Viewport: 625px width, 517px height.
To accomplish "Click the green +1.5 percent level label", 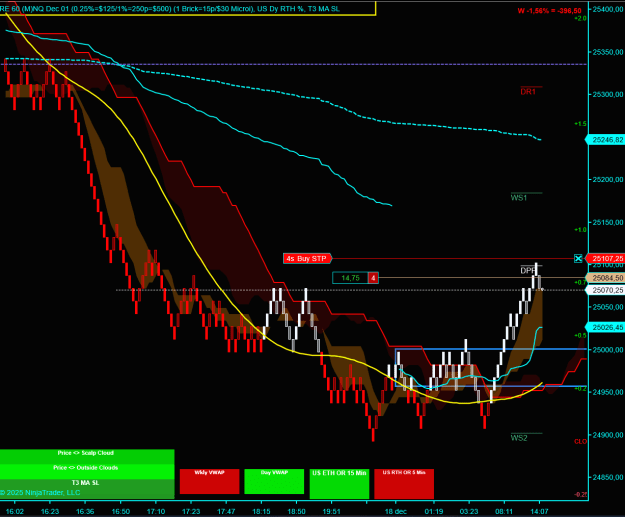I will tap(580, 124).
